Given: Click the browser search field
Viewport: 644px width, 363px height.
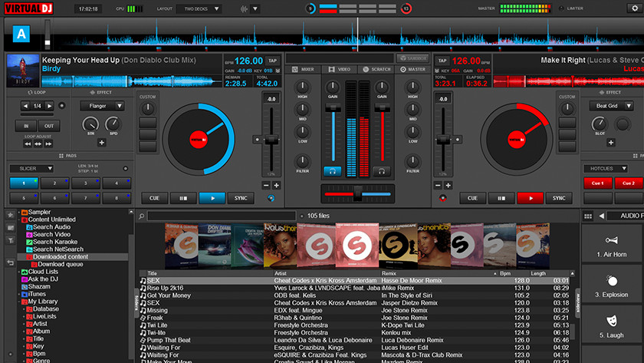Looking at the screenshot, I should coord(222,216).
